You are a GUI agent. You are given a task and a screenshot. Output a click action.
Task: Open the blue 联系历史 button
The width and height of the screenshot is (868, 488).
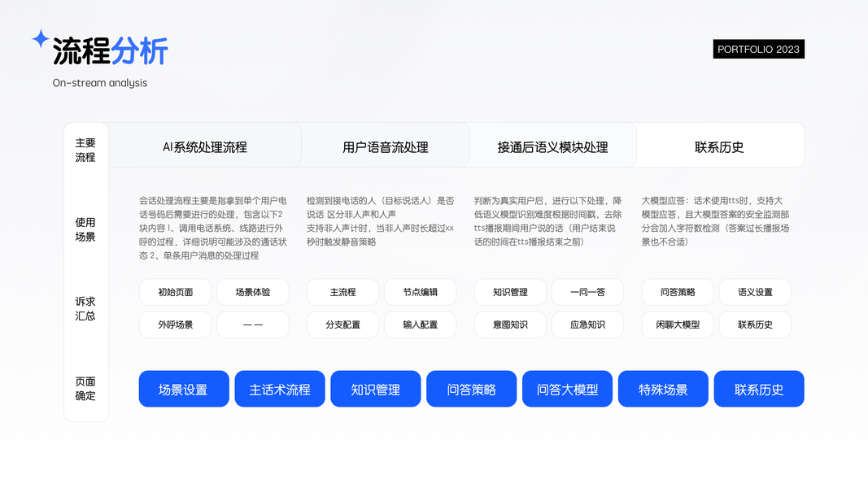point(759,389)
